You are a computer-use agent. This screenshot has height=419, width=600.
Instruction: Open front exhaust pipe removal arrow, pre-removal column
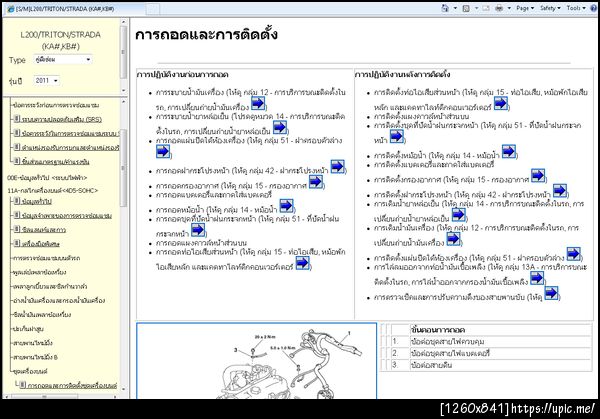(x=302, y=262)
